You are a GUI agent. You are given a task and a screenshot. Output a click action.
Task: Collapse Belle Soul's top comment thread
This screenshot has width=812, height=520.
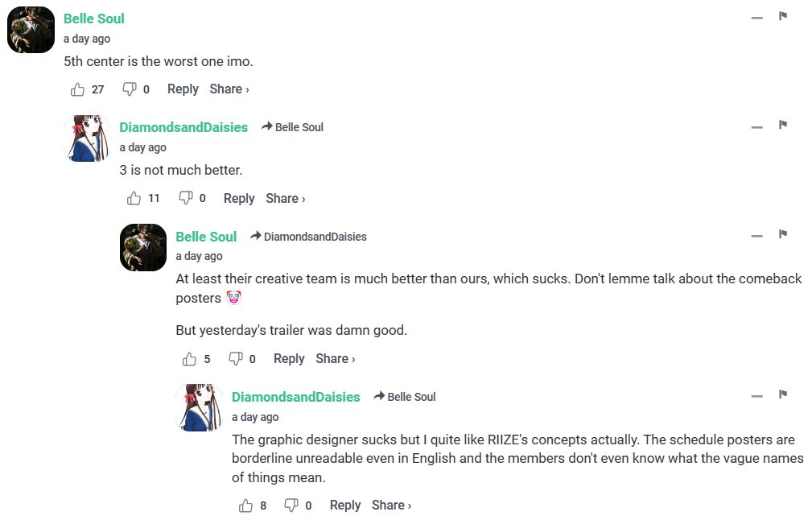pos(756,18)
